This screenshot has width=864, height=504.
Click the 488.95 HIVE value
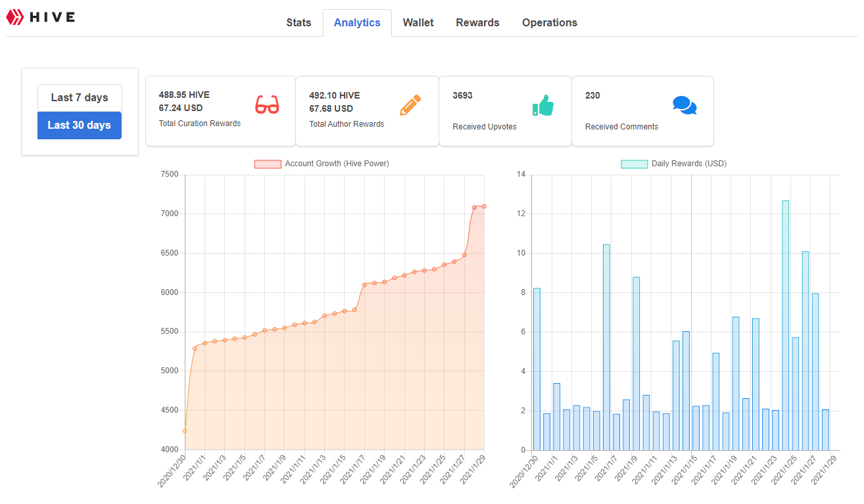click(x=184, y=95)
